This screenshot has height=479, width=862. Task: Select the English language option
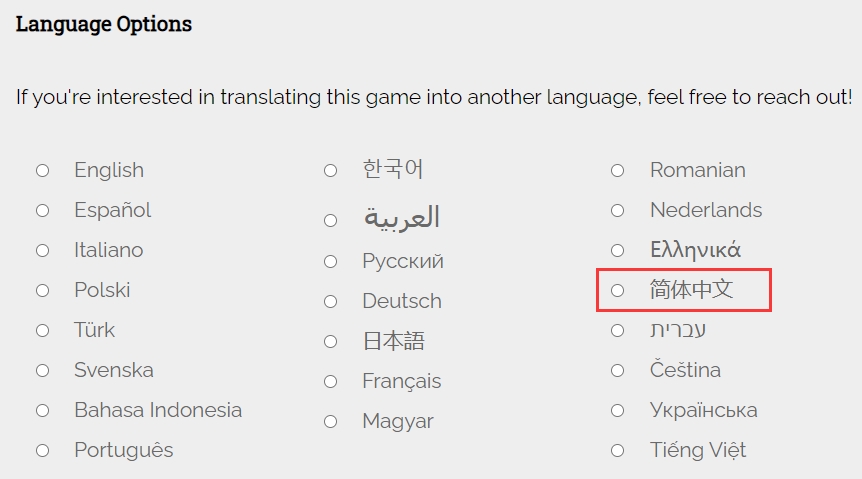tap(43, 171)
